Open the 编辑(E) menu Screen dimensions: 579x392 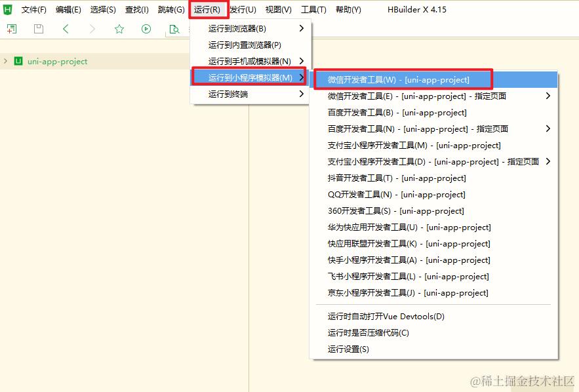coord(68,10)
